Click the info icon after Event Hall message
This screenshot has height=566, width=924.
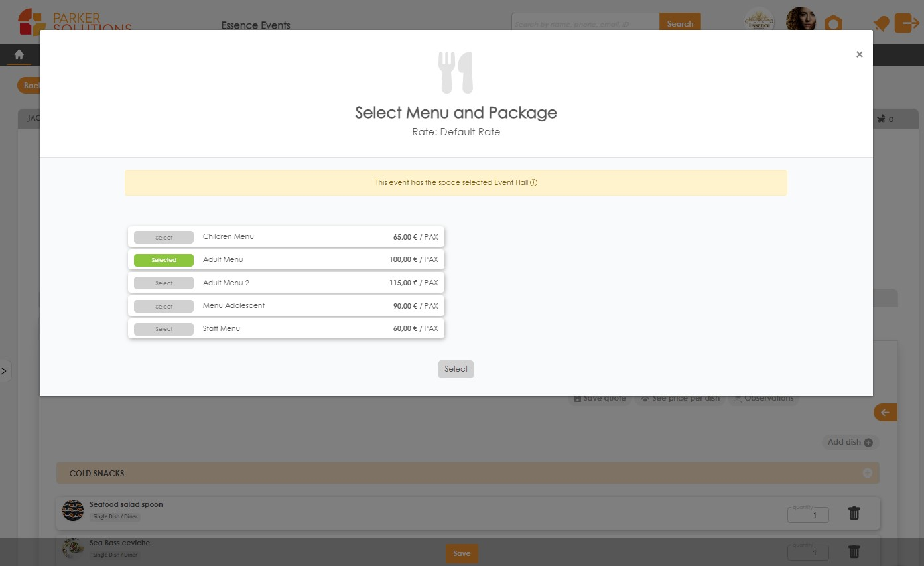coord(535,182)
